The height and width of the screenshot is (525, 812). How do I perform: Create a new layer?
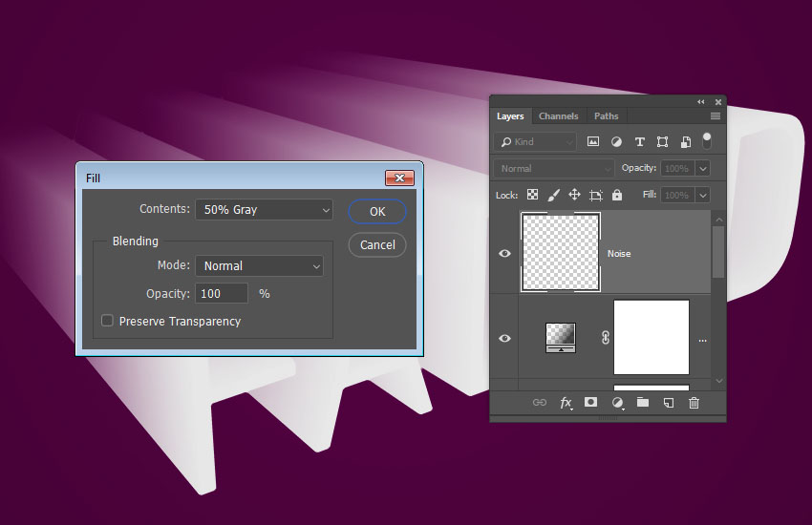tap(669, 403)
